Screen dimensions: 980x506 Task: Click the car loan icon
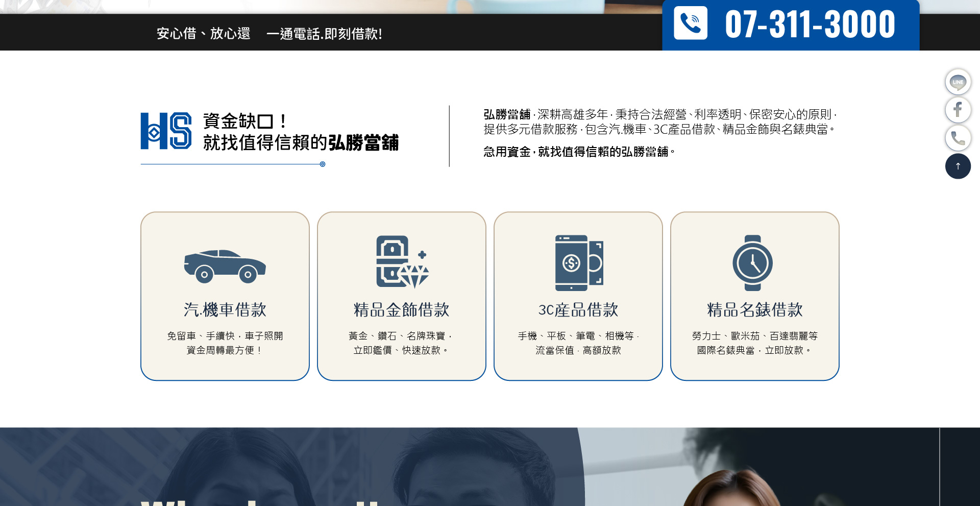click(x=225, y=266)
